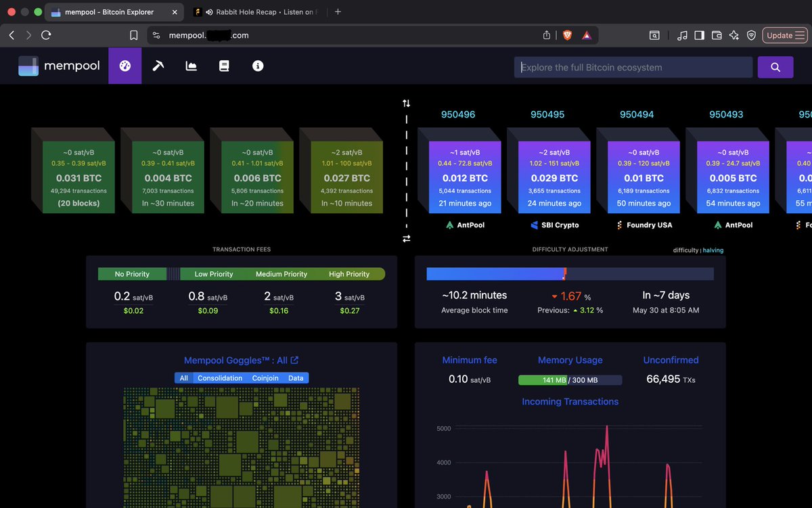The width and height of the screenshot is (812, 508).
Task: Switch difficulty panel to halving
Action: 713,250
